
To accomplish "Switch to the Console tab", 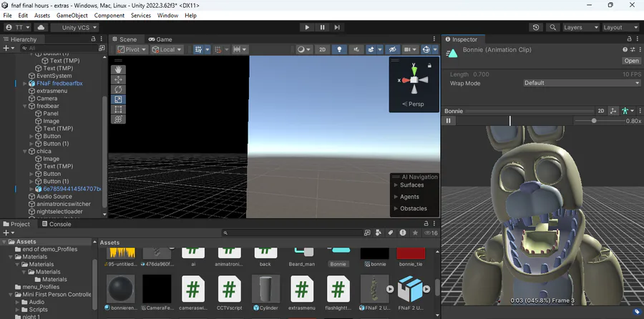I will pos(56,224).
